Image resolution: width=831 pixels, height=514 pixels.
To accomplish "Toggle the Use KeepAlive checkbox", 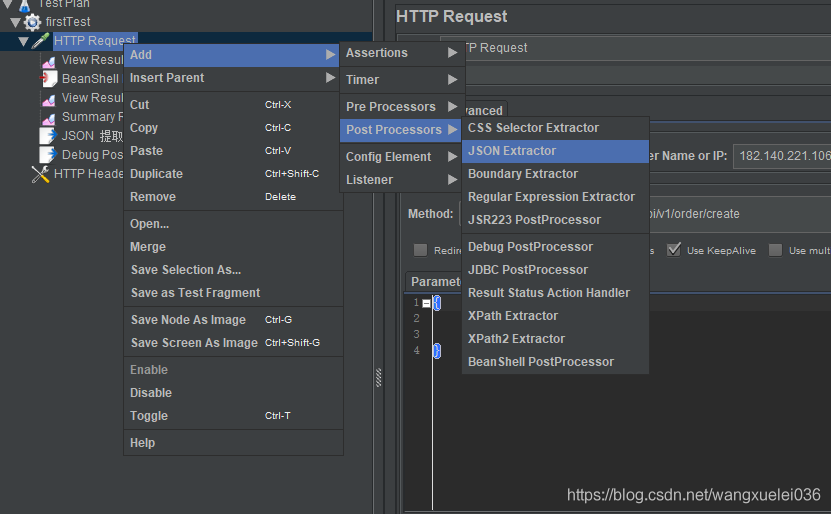I will [x=674, y=250].
